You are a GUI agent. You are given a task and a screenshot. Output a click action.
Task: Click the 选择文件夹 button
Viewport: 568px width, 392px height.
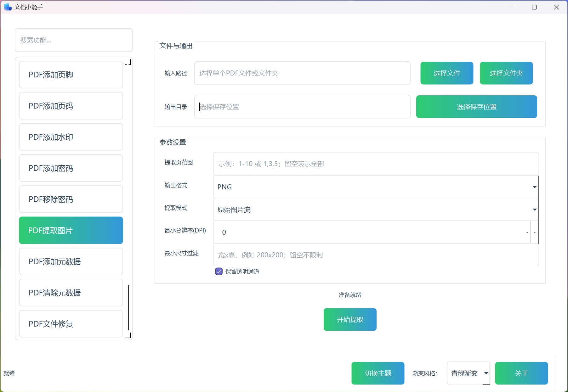pyautogui.click(x=506, y=73)
